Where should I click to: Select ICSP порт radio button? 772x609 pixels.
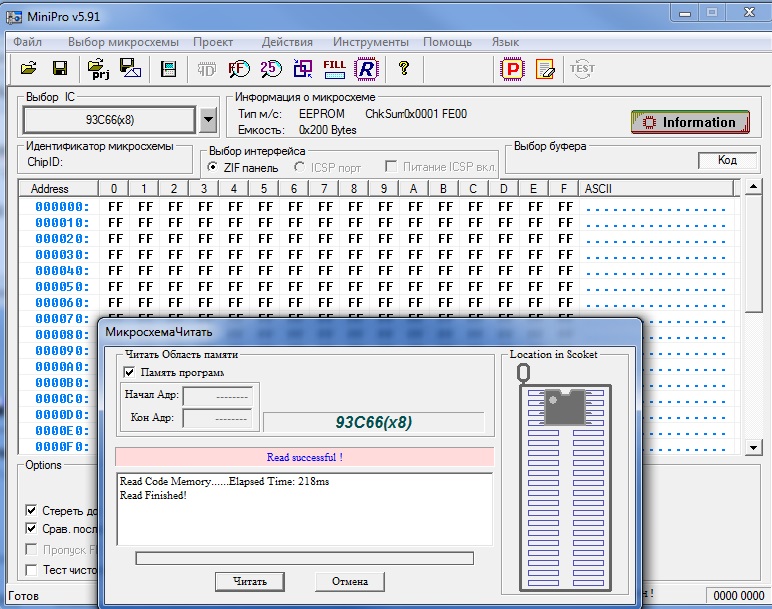[299, 167]
